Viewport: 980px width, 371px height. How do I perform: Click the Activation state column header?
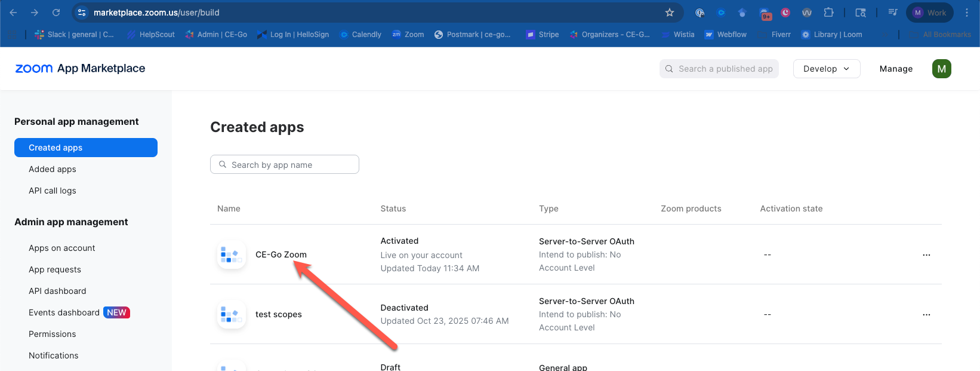[791, 209]
